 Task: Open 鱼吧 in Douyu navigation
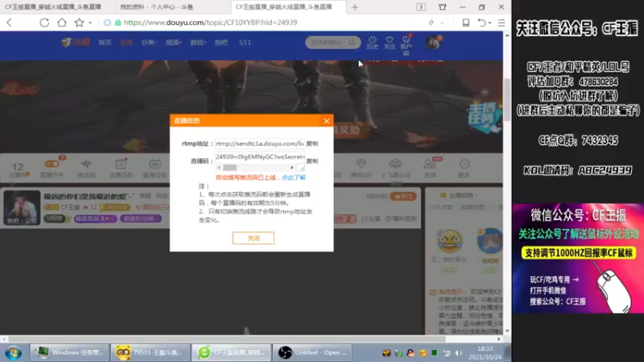pos(221,43)
